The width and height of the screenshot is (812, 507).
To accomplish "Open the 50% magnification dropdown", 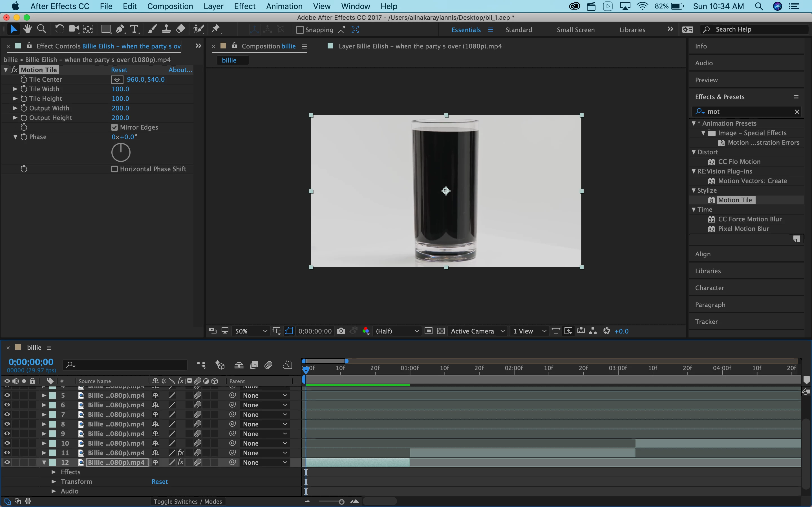I will coord(251,331).
